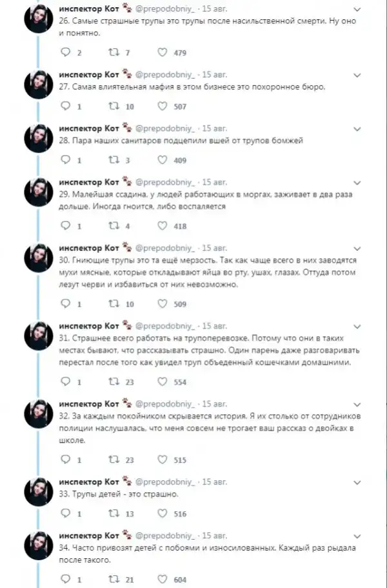Retweet tweet 29 with 4 retweets
Viewport: 387px width, 588px height.
tap(112, 226)
